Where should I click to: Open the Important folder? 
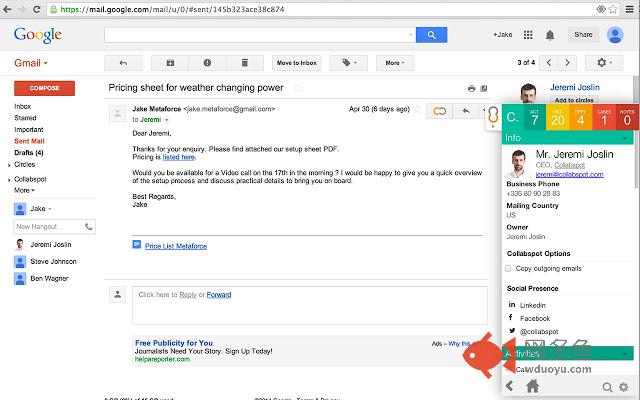pyautogui.click(x=29, y=129)
